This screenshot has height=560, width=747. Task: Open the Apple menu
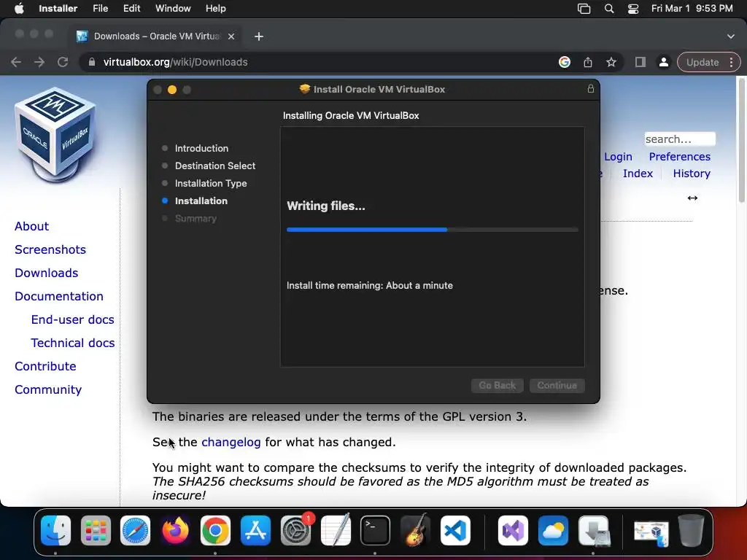(19, 9)
